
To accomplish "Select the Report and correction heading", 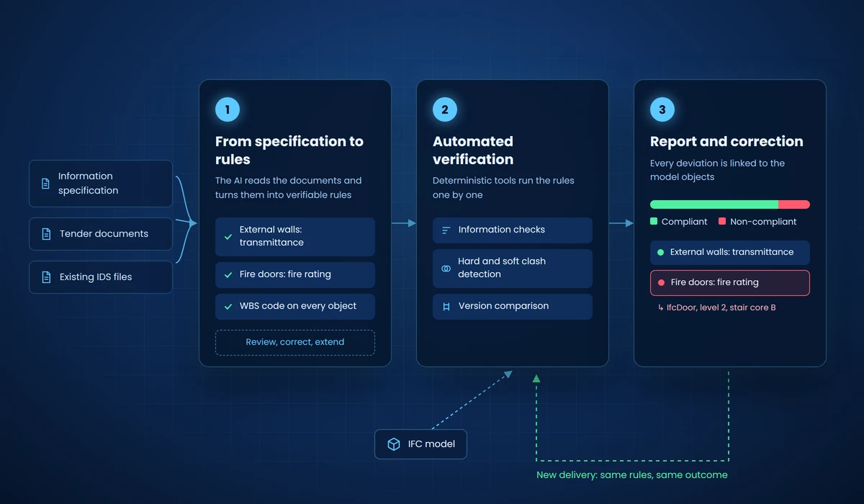I will pos(726,142).
